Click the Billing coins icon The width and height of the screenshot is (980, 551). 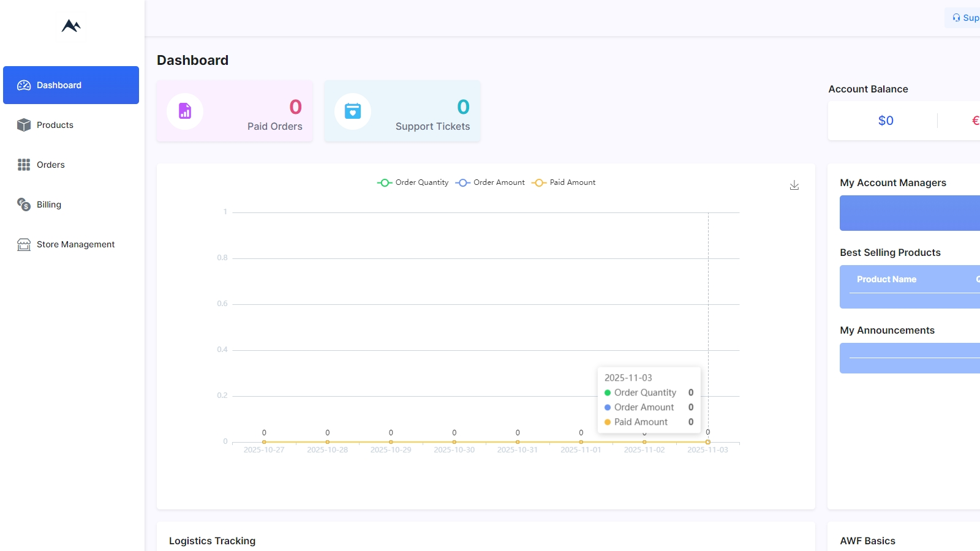click(x=24, y=204)
